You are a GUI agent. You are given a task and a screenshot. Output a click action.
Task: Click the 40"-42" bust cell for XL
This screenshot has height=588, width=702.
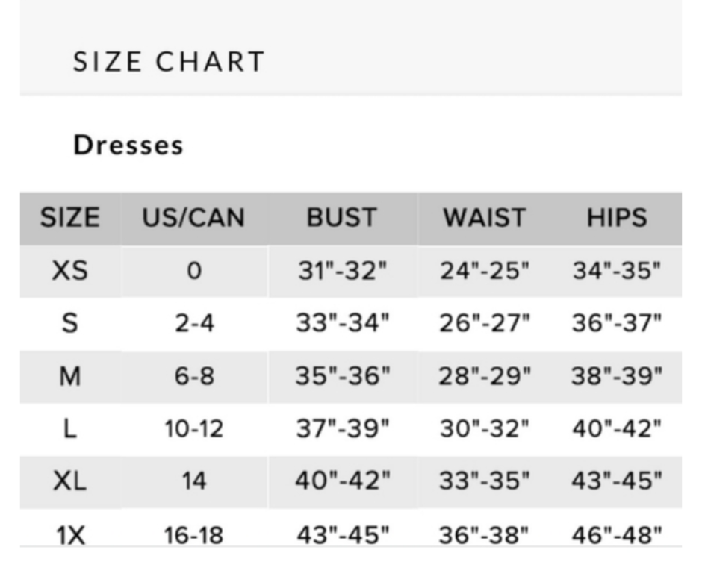point(342,481)
